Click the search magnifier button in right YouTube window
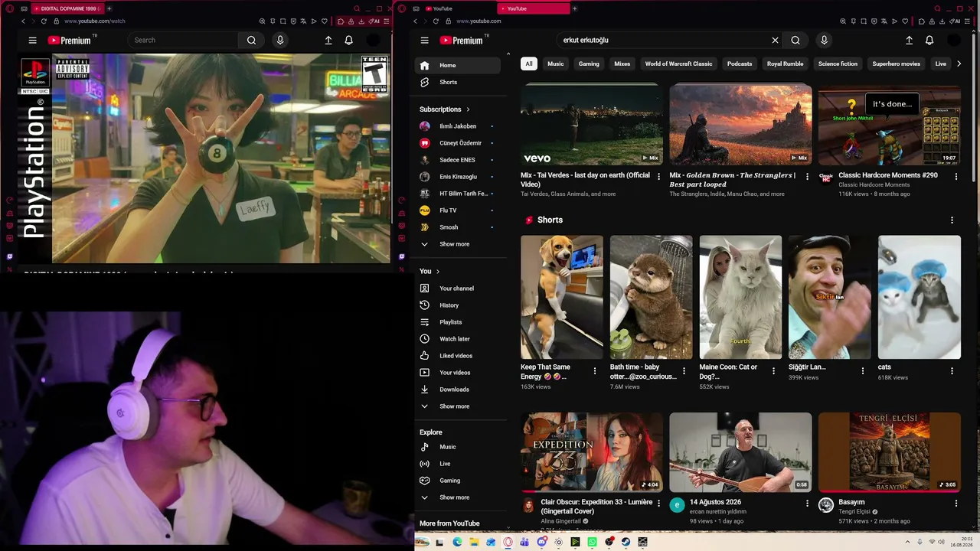This screenshot has height=551, width=980. [795, 41]
